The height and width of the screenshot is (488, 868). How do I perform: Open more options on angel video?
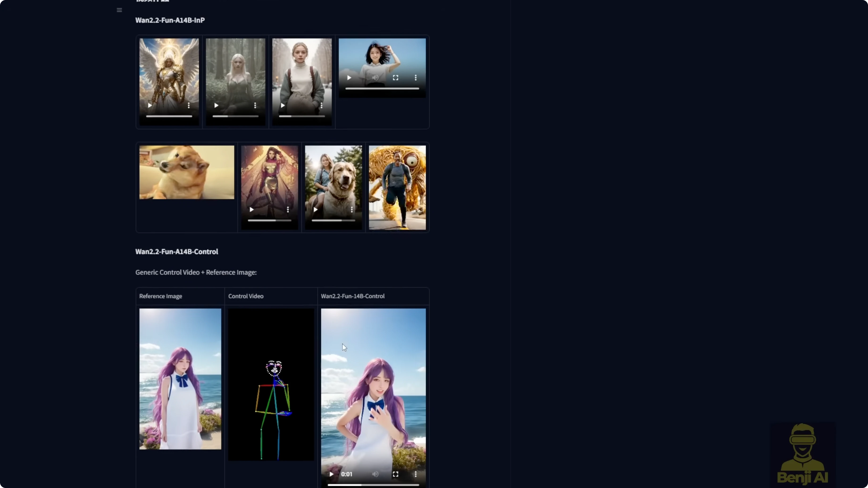189,105
